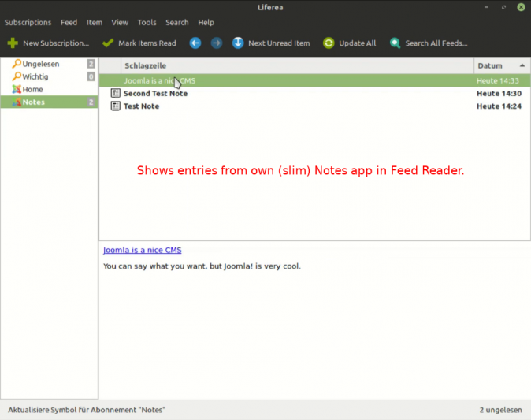Click the Aktualisiere Symbol status bar message

pyautogui.click(x=87, y=410)
